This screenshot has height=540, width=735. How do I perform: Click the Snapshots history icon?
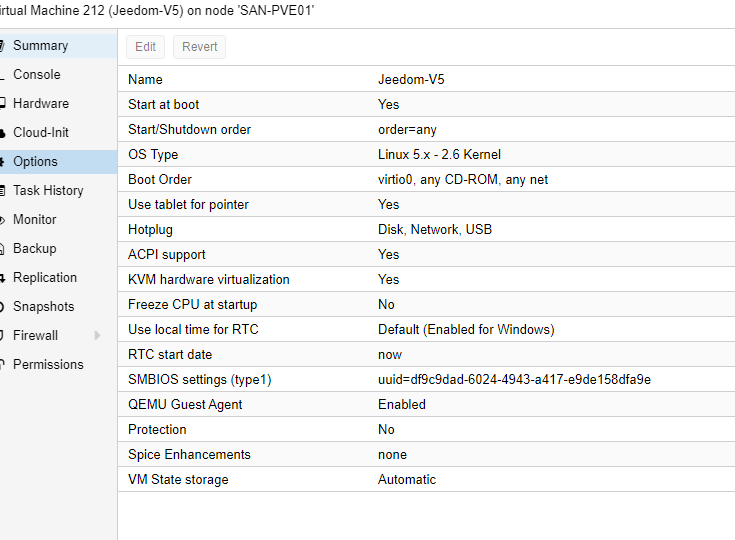pyautogui.click(x=2, y=307)
